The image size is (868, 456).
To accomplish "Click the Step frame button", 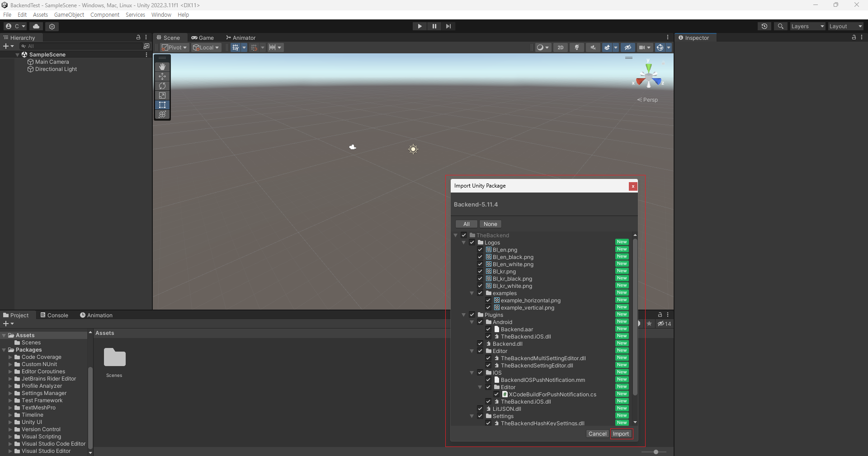I will coord(448,26).
